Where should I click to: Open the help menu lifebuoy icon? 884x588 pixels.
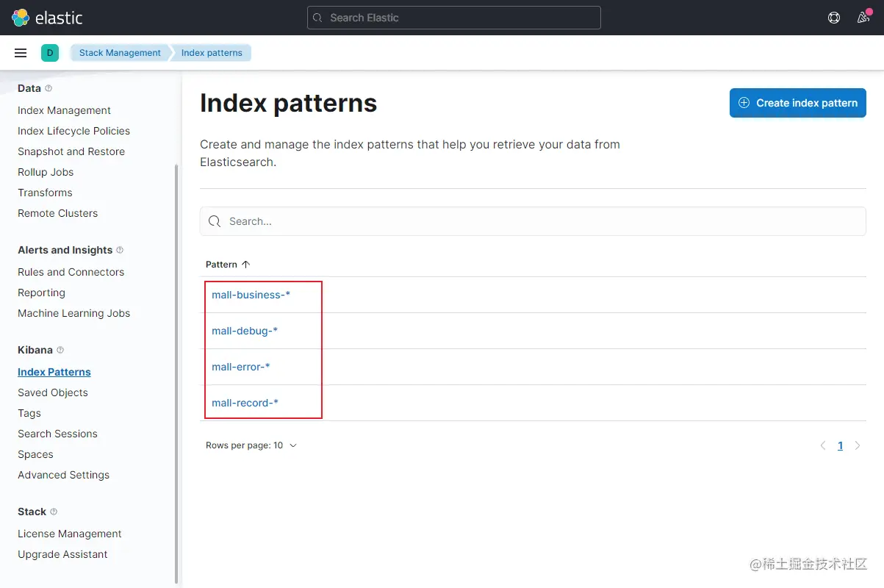pos(834,18)
